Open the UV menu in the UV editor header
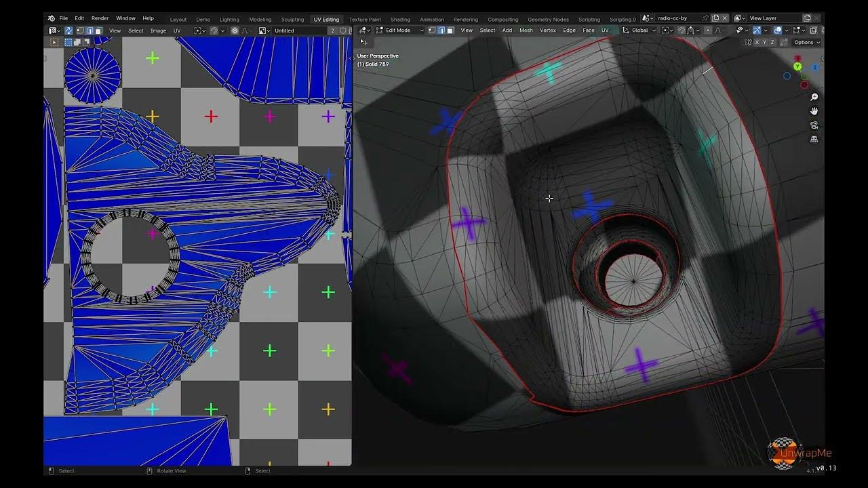Screen dimensions: 868x488 click(177, 30)
